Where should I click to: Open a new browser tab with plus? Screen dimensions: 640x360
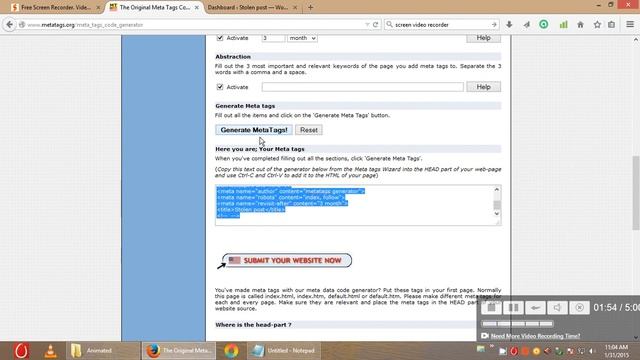(311, 7)
